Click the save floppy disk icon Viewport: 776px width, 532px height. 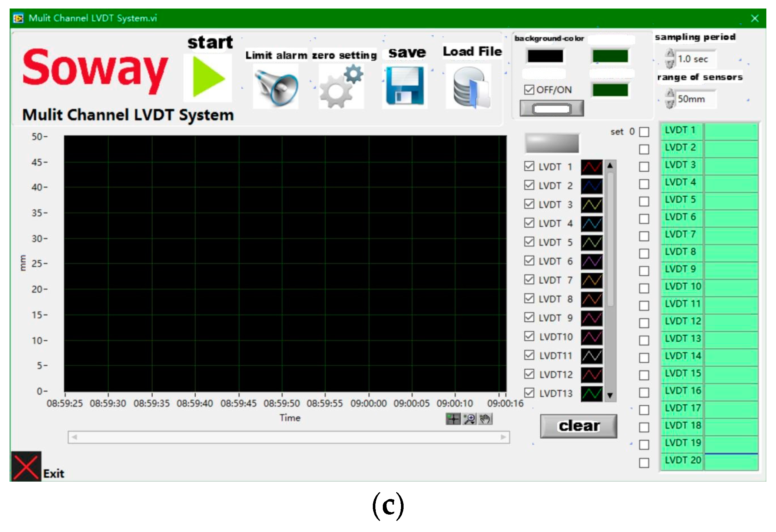tap(405, 86)
